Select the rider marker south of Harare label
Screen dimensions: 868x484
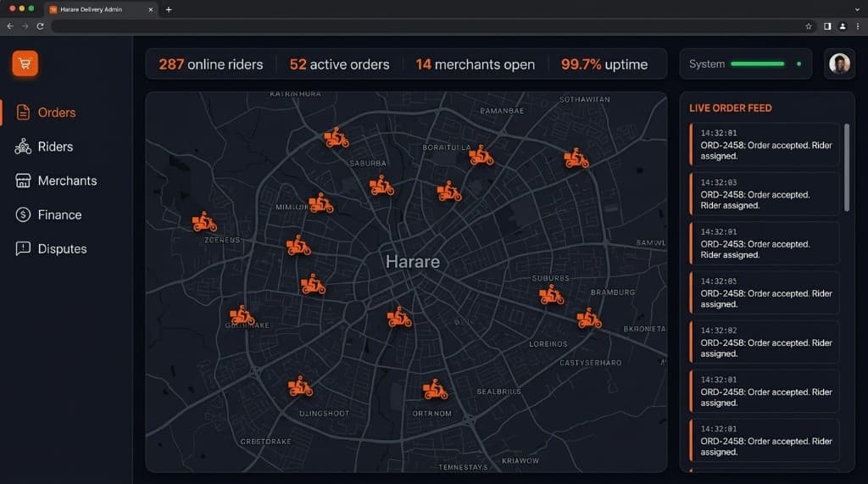(x=399, y=317)
